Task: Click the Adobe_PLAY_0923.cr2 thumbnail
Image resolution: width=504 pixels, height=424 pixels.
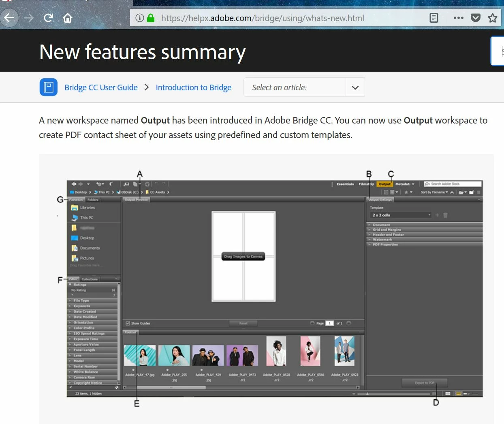Action: (344, 351)
